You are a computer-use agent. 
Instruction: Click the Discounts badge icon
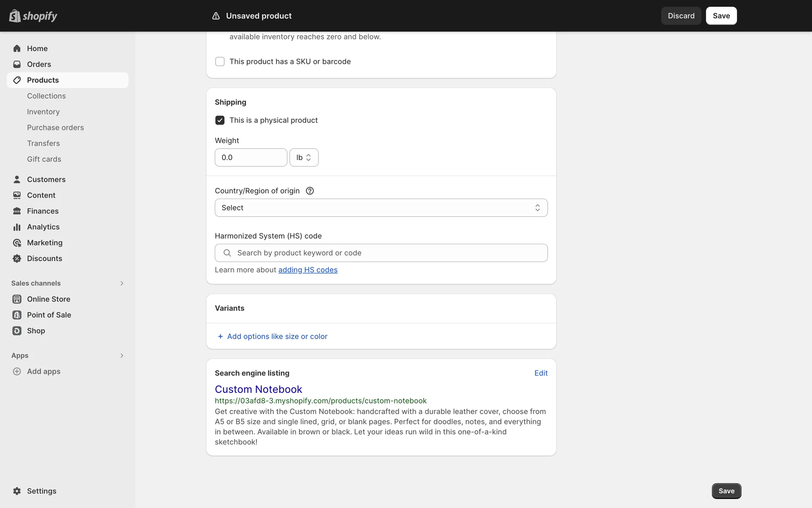click(17, 259)
